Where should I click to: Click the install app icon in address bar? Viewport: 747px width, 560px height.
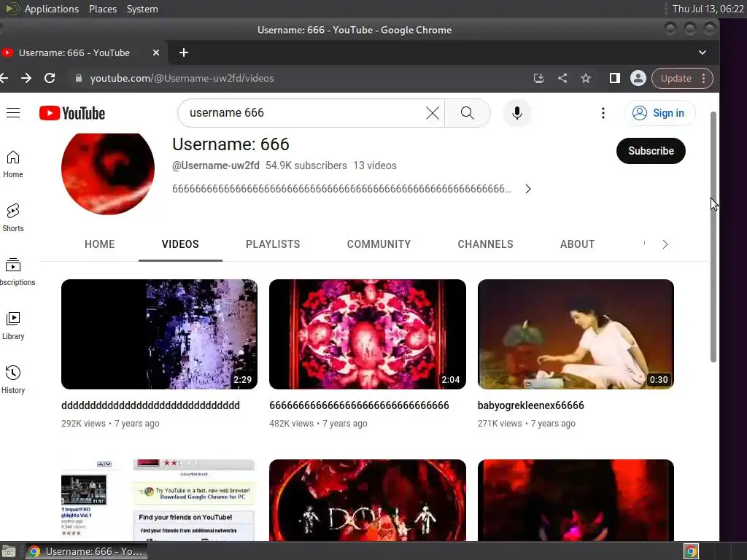tap(539, 78)
